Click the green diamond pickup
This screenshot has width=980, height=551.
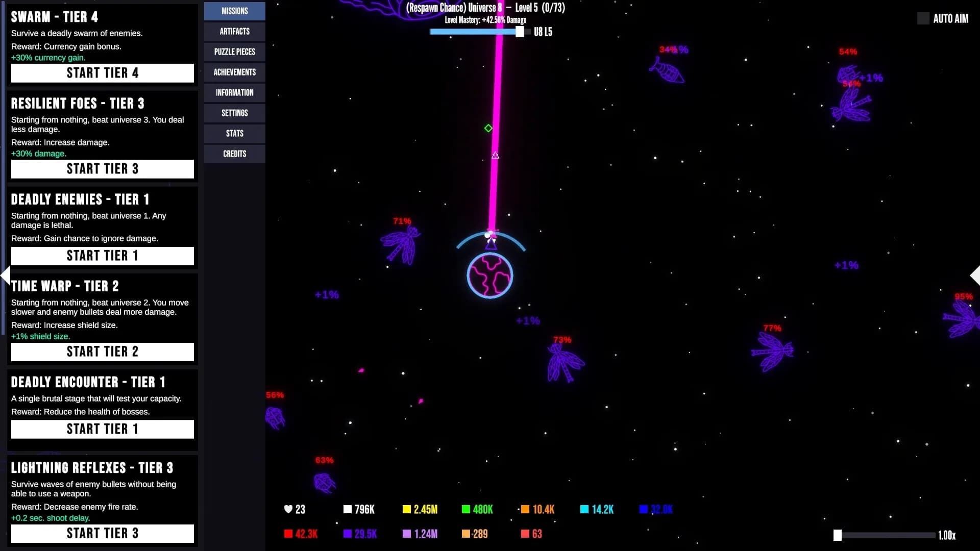[488, 128]
